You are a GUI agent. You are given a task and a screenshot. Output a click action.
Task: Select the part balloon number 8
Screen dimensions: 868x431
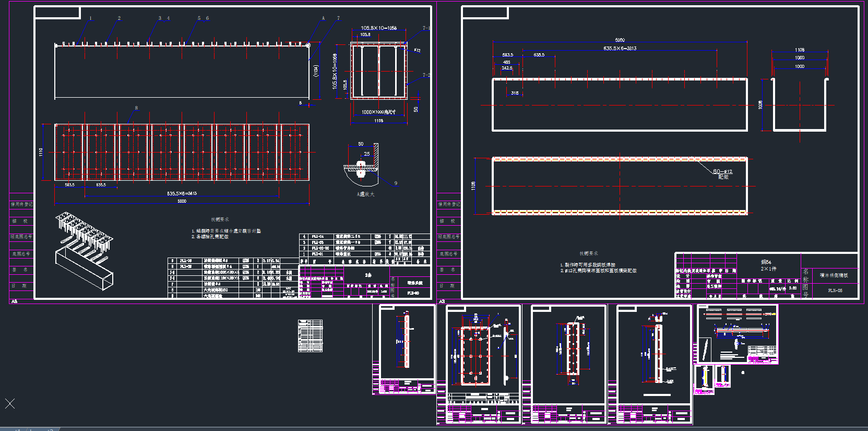click(x=136, y=108)
